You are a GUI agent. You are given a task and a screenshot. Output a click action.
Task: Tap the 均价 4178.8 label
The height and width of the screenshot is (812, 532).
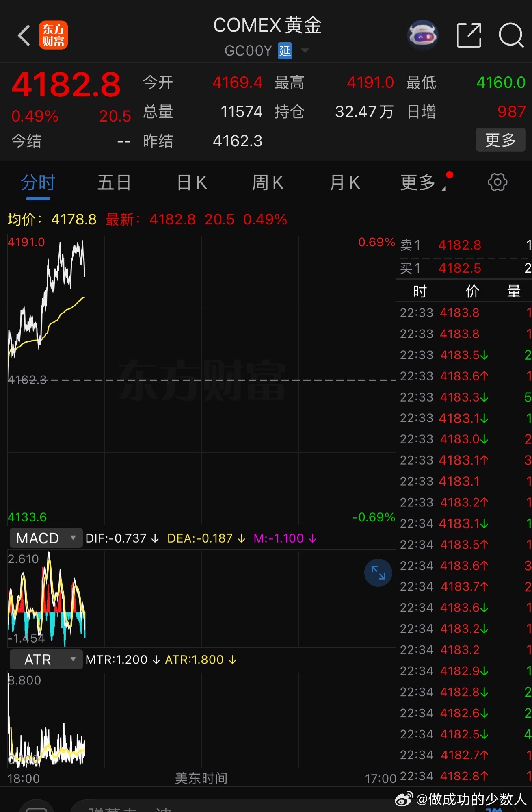52,219
